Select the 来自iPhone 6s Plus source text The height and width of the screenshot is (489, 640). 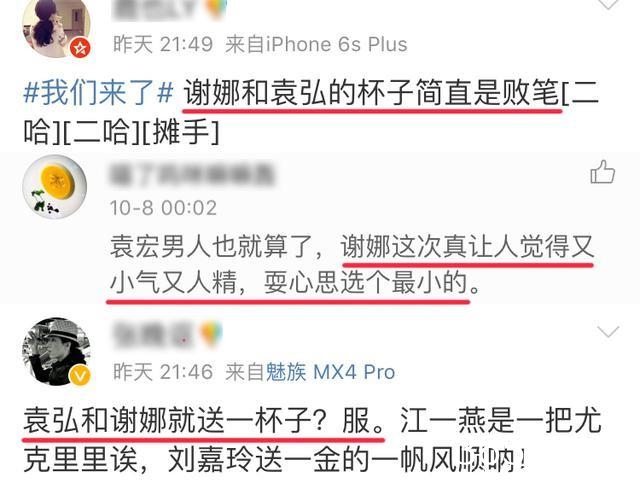316,44
